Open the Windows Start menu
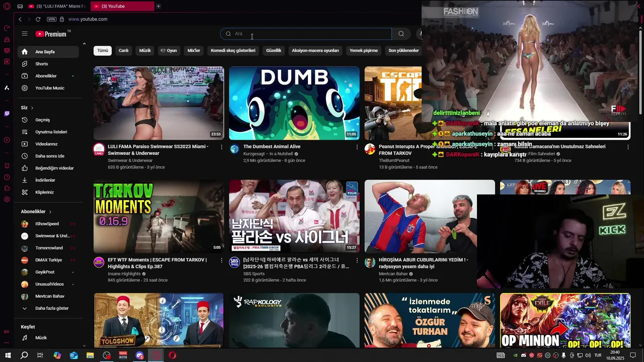This screenshot has height=362, width=644. pyautogui.click(x=7, y=355)
